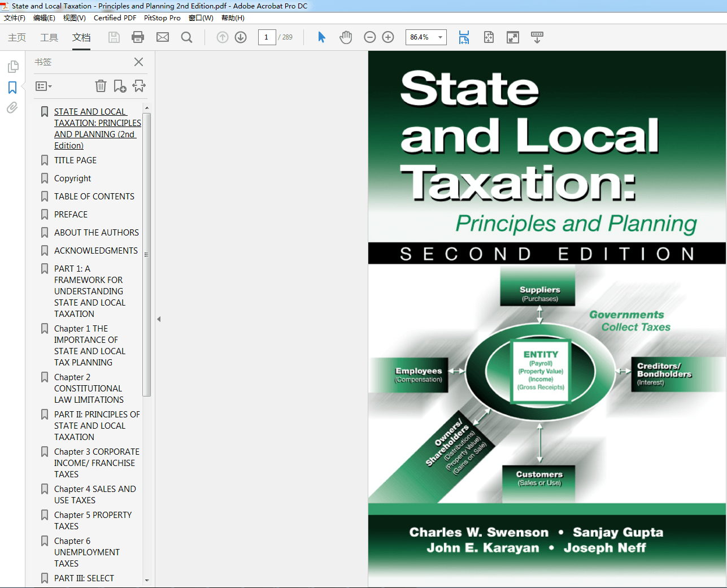Viewport: 727px width, 588px height.
Task: Open the 文件(F) menu
Action: (x=15, y=18)
